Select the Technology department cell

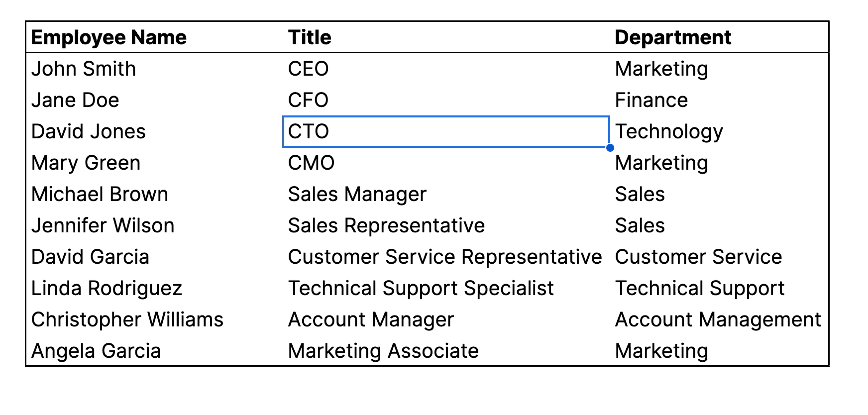click(719, 131)
